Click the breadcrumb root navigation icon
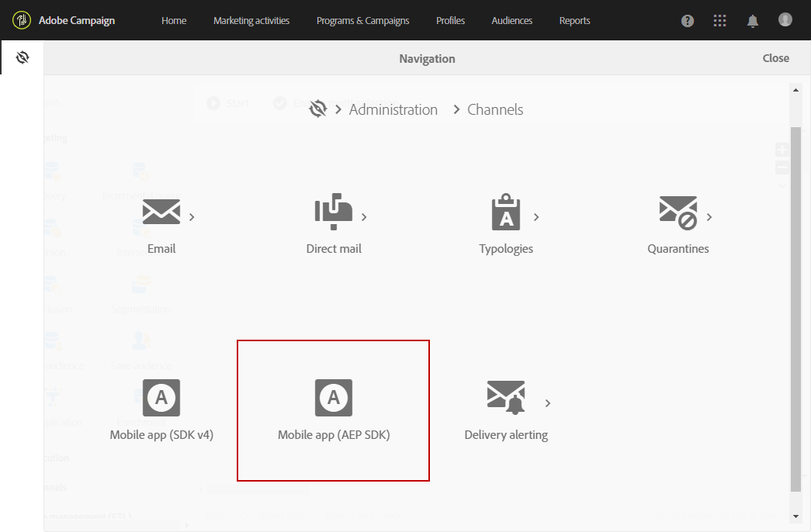 coord(317,109)
